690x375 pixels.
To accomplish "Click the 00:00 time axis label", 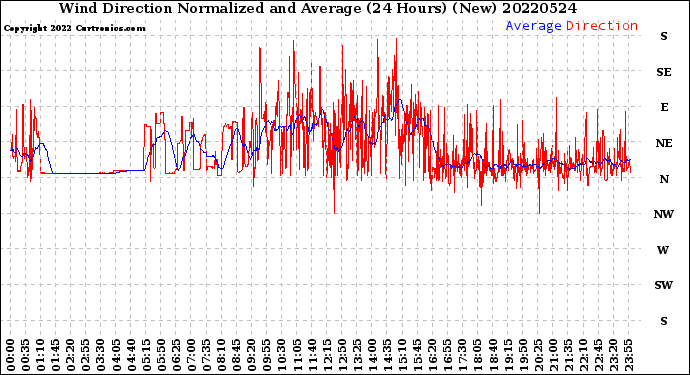I will 10,355.
